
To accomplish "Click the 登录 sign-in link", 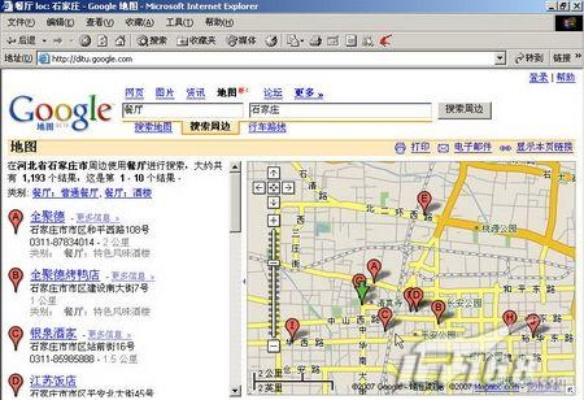I will 539,77.
